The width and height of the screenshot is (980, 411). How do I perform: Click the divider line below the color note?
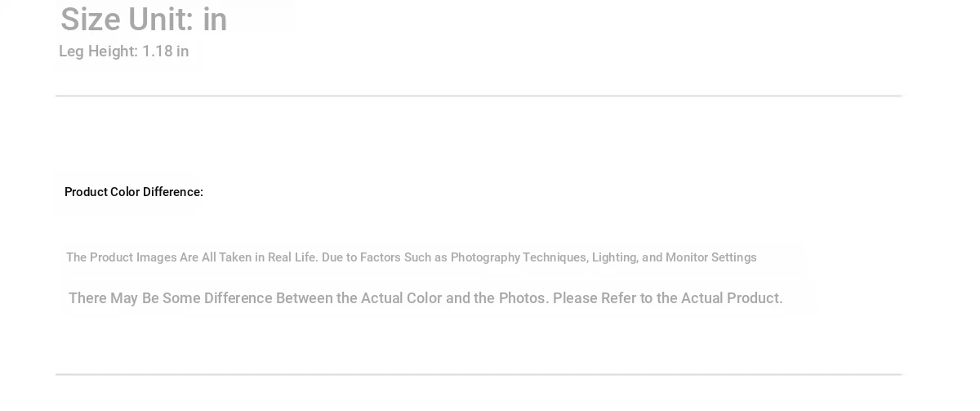click(x=479, y=374)
